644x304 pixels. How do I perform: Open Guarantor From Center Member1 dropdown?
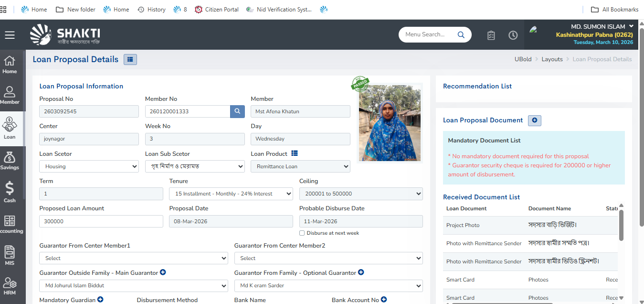point(134,258)
